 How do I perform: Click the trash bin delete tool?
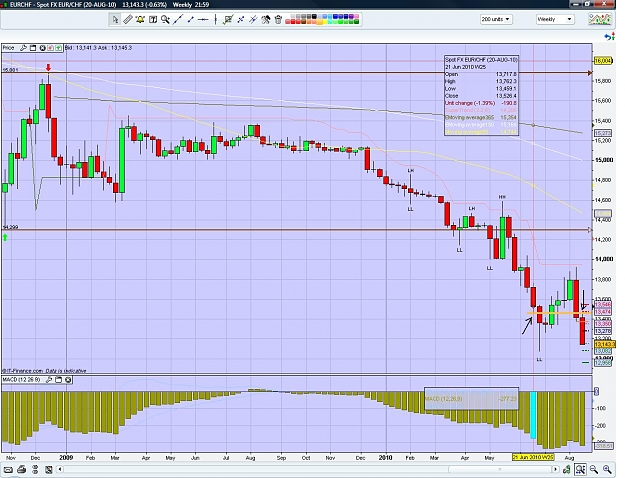tap(278, 19)
